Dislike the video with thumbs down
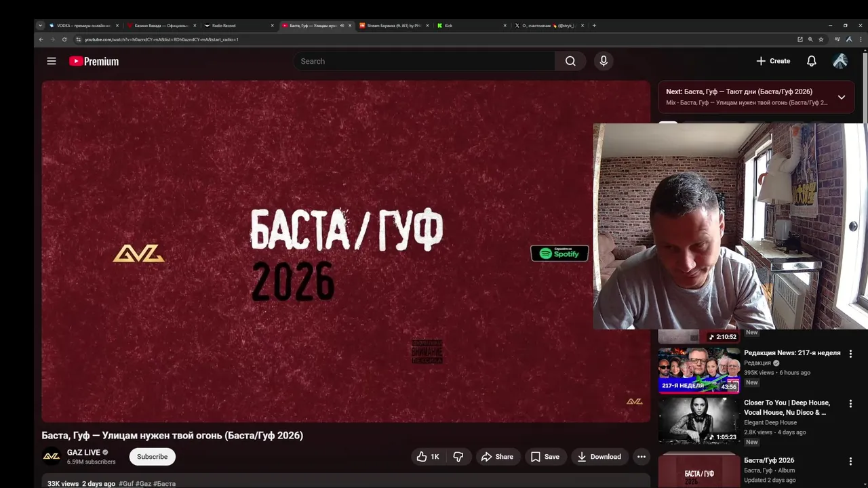868x488 pixels. point(458,457)
